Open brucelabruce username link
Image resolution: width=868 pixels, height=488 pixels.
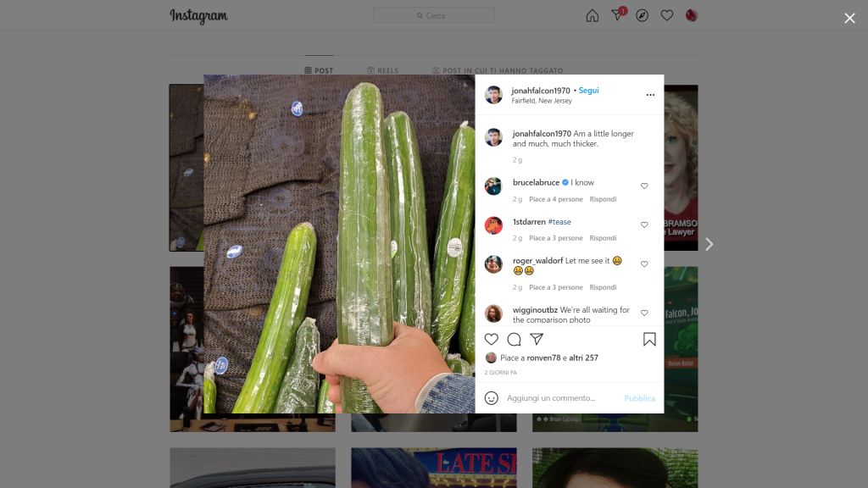[x=536, y=182]
